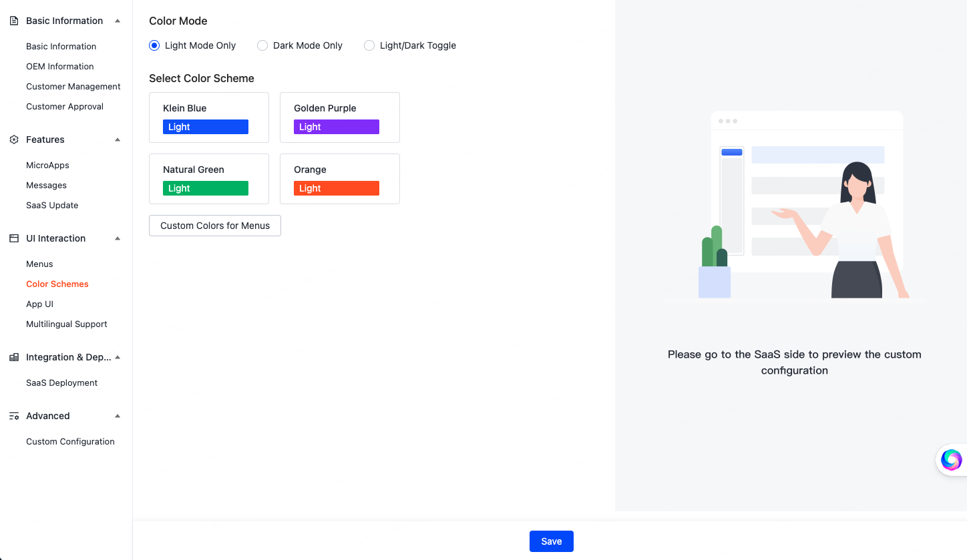Open the Menus sidebar item

(39, 264)
